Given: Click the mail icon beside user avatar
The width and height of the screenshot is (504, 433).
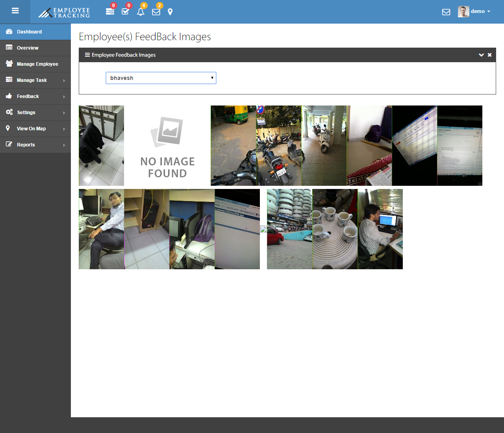Looking at the screenshot, I should pyautogui.click(x=446, y=12).
